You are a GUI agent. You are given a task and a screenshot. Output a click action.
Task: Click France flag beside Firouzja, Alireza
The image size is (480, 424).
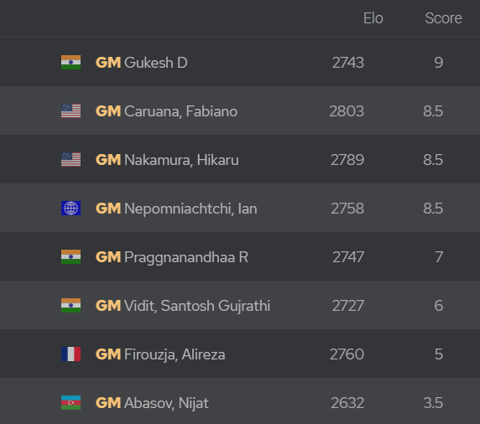point(71,354)
